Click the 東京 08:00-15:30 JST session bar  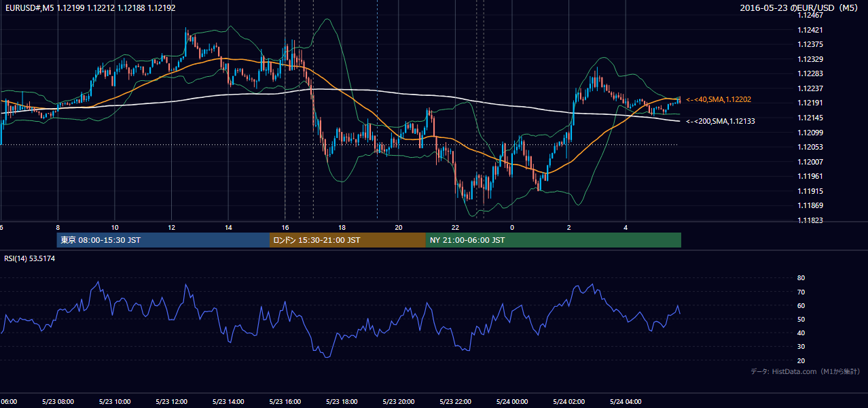pyautogui.click(x=163, y=240)
